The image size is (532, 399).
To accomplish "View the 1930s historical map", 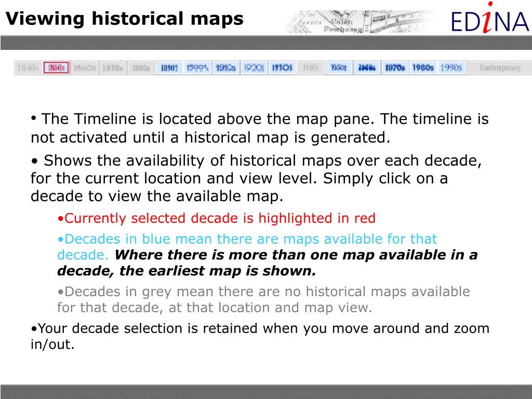I will [x=282, y=68].
